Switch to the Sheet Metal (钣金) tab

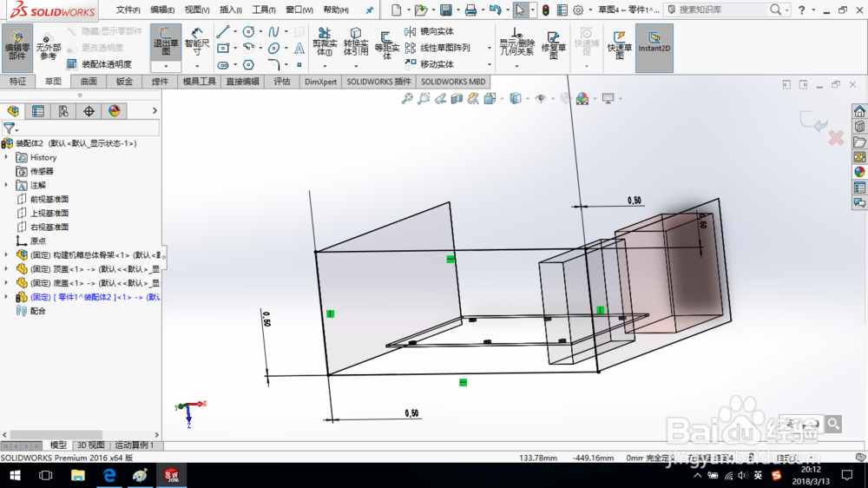pos(124,82)
